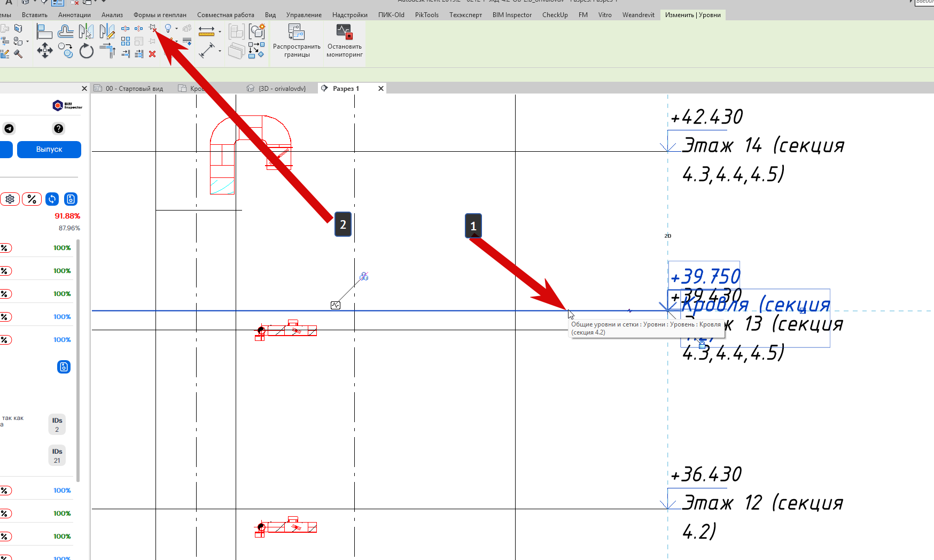Open the Вставить ribbon tab

tap(35, 15)
